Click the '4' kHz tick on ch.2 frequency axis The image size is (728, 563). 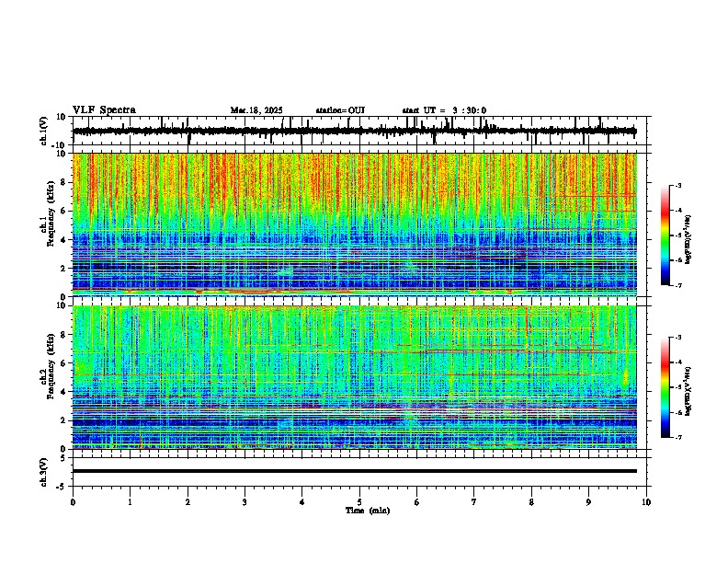(x=64, y=392)
